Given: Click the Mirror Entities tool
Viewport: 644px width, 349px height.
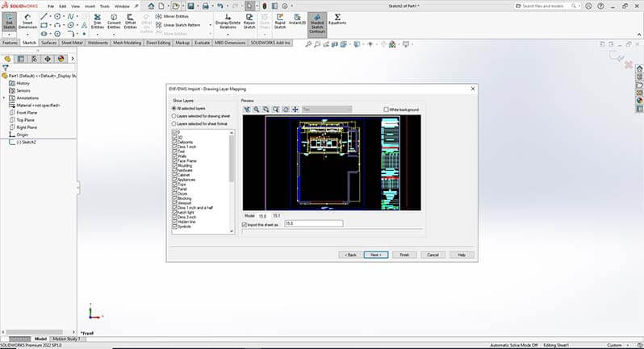Looking at the screenshot, I should click(x=172, y=16).
